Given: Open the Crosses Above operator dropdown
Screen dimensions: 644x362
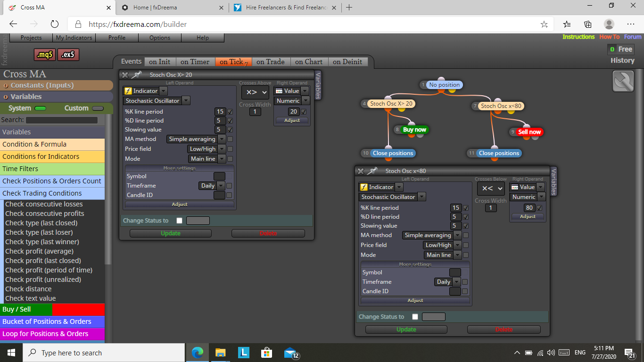Looking at the screenshot, I should click(255, 92).
